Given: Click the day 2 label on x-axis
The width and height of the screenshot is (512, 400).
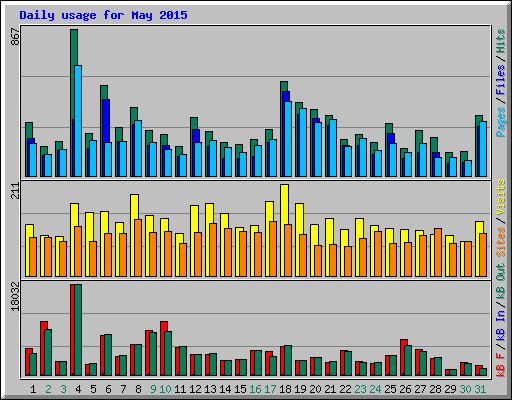Looking at the screenshot, I should point(48,389).
